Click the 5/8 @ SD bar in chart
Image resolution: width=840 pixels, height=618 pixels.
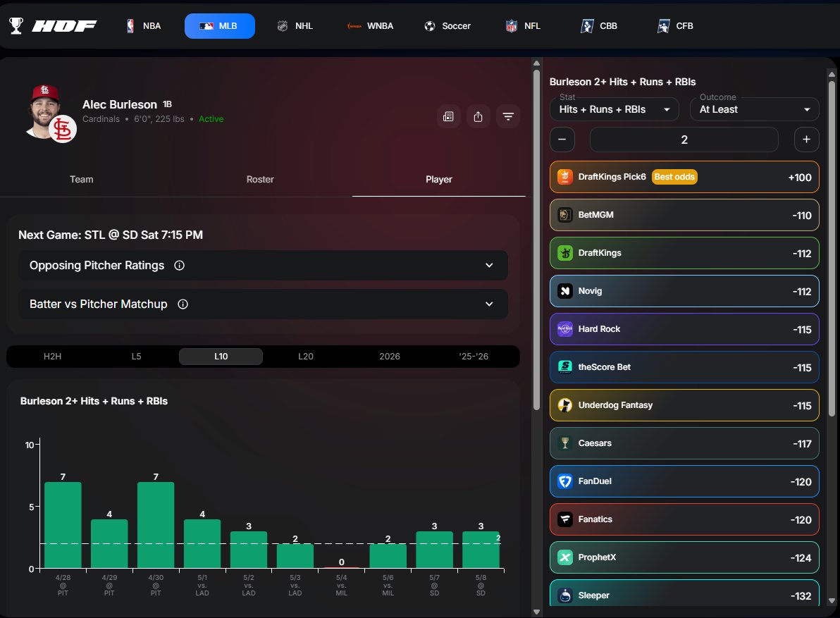(x=481, y=550)
